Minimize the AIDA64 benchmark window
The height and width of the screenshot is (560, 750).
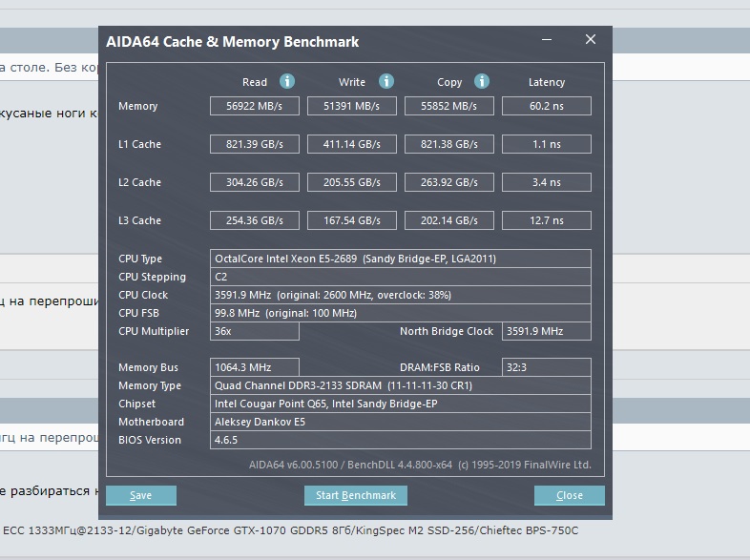click(547, 40)
